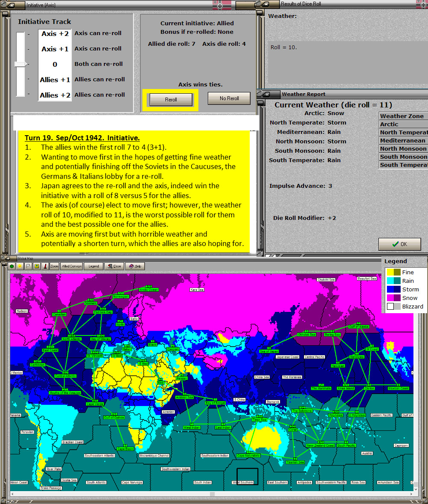428x504 pixels.
Task: Click the Zoom button in Global Map toolbar
Action: 54,266
